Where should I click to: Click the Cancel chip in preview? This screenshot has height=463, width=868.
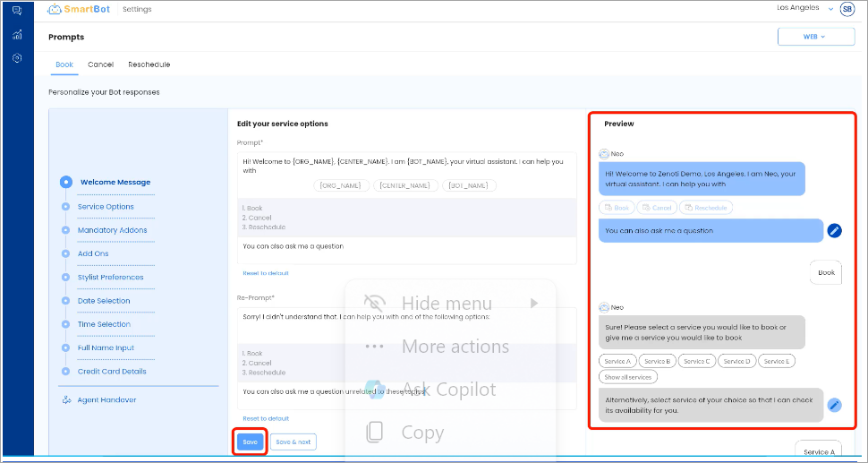[x=657, y=208]
